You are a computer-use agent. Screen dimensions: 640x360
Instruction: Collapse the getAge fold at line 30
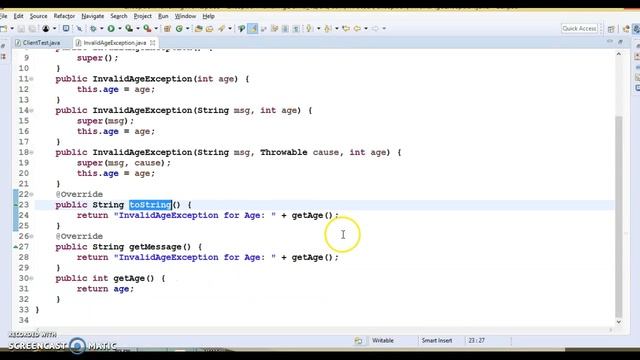point(31,278)
